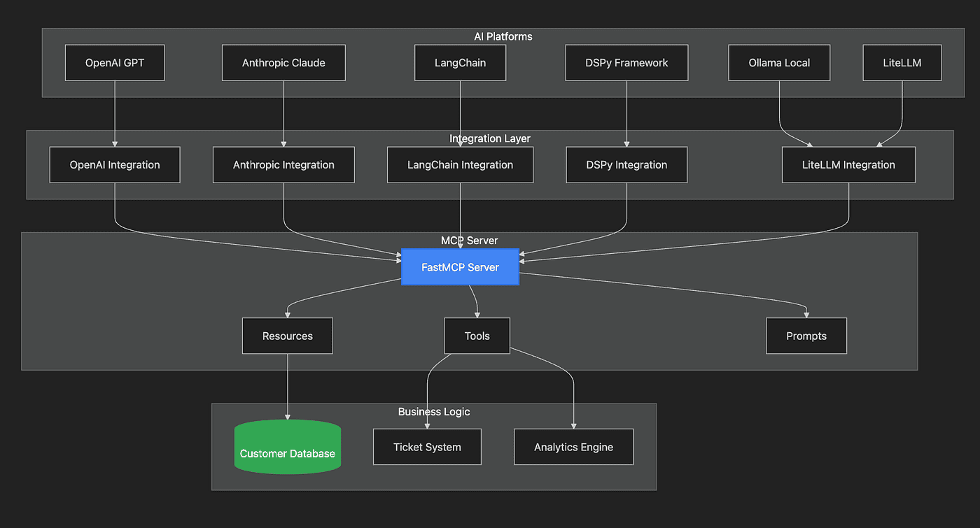The image size is (980, 528).
Task: Select the OpenAI GPT node
Action: pos(115,63)
